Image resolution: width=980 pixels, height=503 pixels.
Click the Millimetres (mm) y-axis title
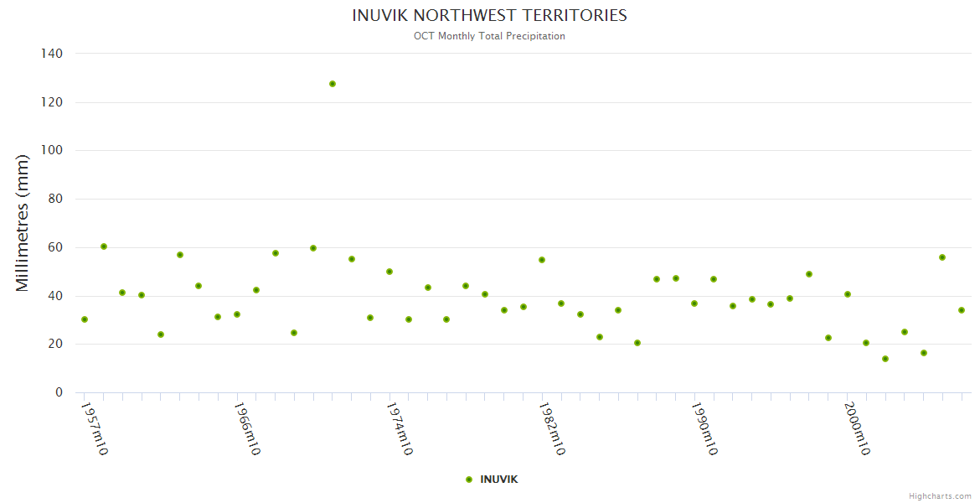coord(23,223)
